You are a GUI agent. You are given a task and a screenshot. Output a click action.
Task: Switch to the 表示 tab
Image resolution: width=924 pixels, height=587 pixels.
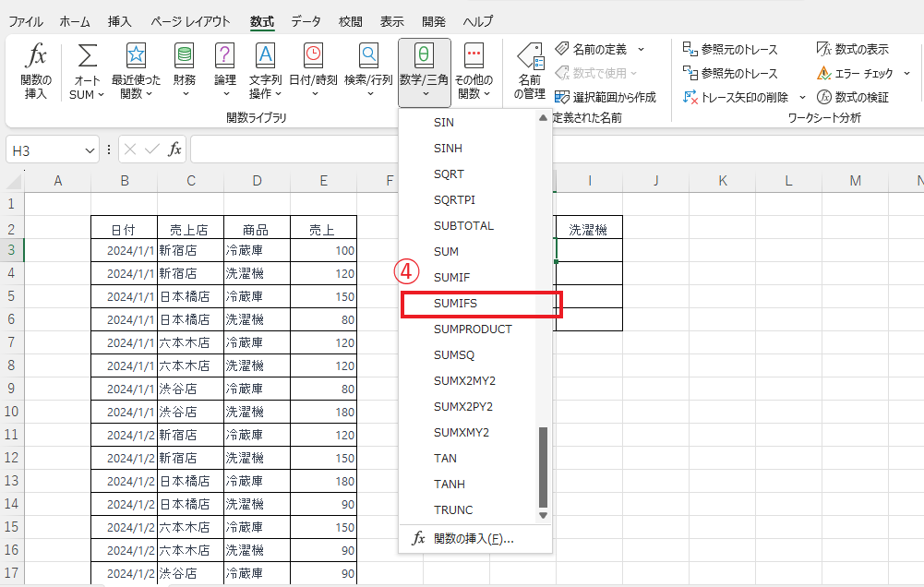[x=392, y=22]
